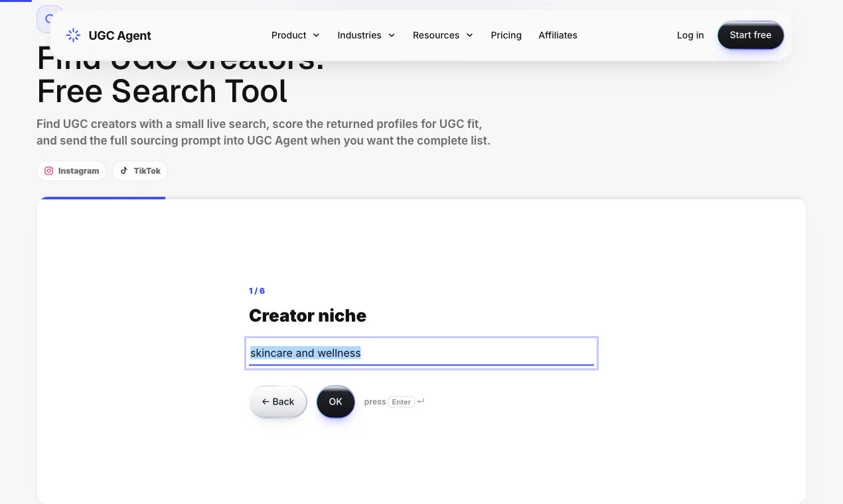Screen dimensions: 843x504
Task: Click the UGC Agent starburst logo icon
Action: tap(74, 35)
